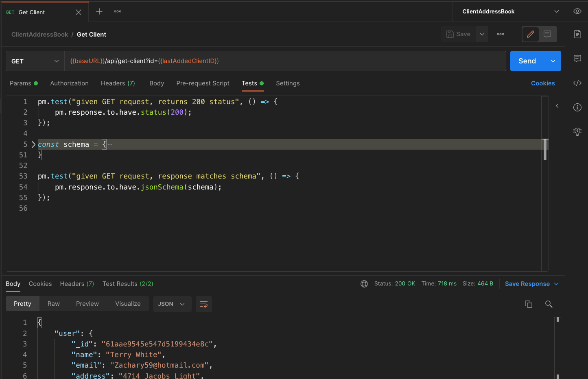Open the JSON format dropdown
This screenshot has width=588, height=379.
pyautogui.click(x=172, y=304)
